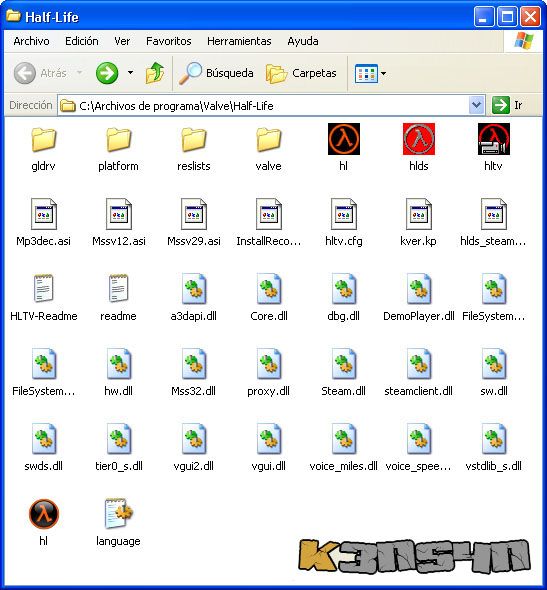Select the vstdlib_s.dll file icon

pos(494,438)
